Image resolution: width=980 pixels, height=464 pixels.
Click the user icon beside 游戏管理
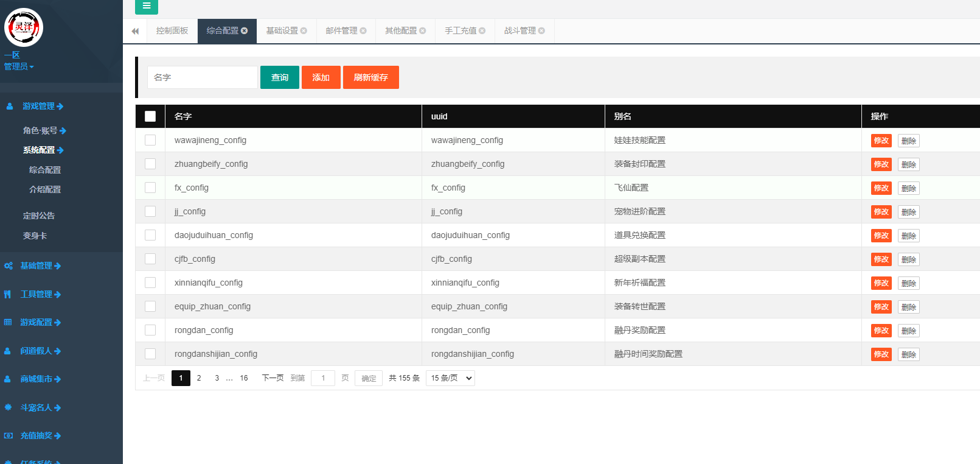pos(10,106)
